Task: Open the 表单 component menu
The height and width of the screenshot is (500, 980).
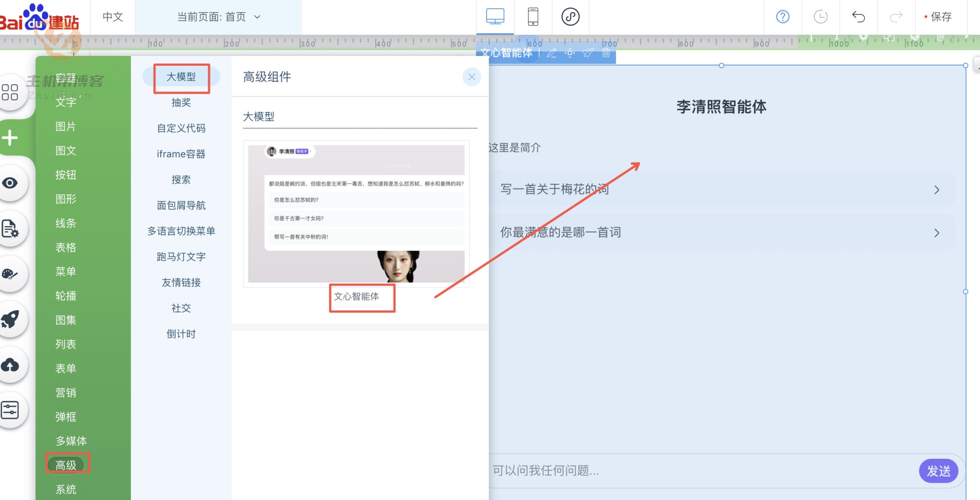Action: (x=66, y=368)
